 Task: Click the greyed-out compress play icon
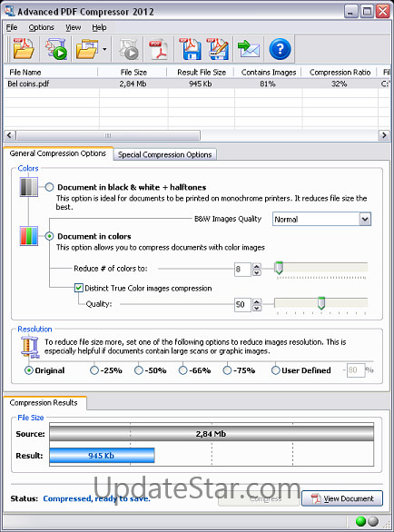click(128, 49)
